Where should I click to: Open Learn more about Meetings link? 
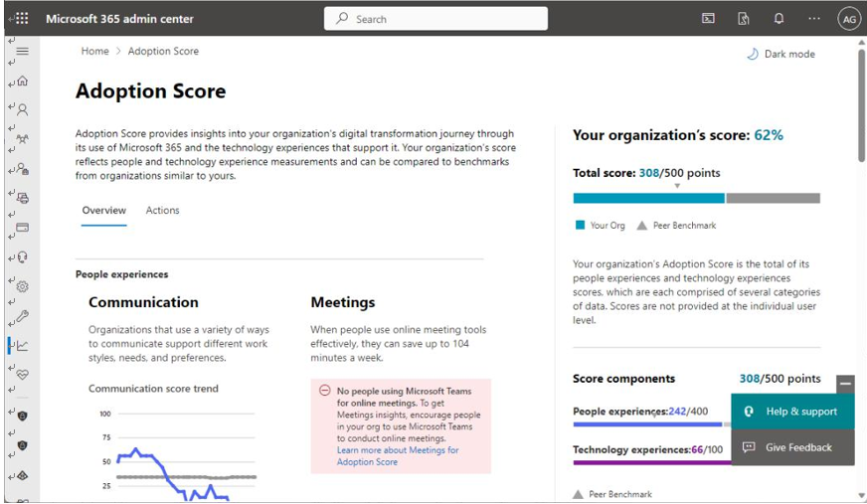click(x=398, y=456)
